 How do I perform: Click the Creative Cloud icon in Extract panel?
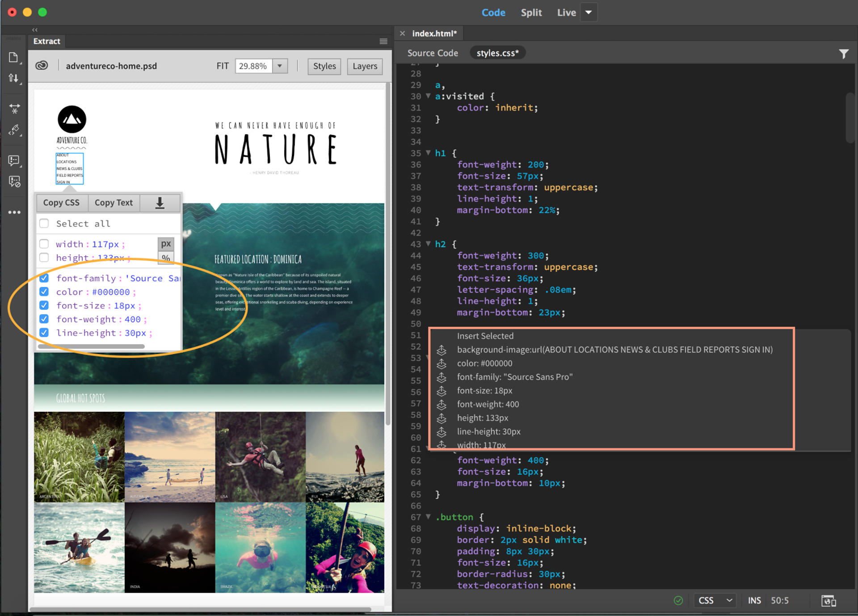(42, 65)
